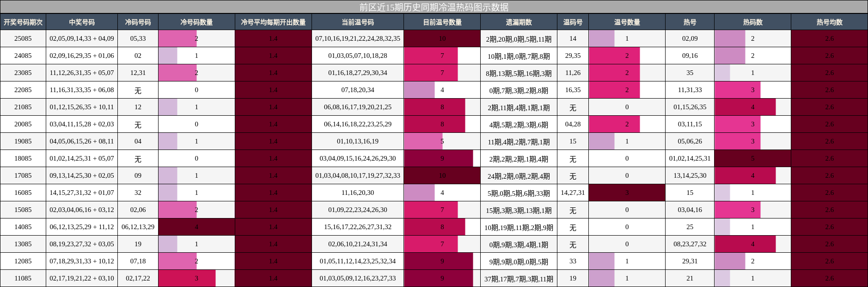
Task: Click winning numbers 14,15,27,31,32 + 01,07
Action: tap(82, 193)
